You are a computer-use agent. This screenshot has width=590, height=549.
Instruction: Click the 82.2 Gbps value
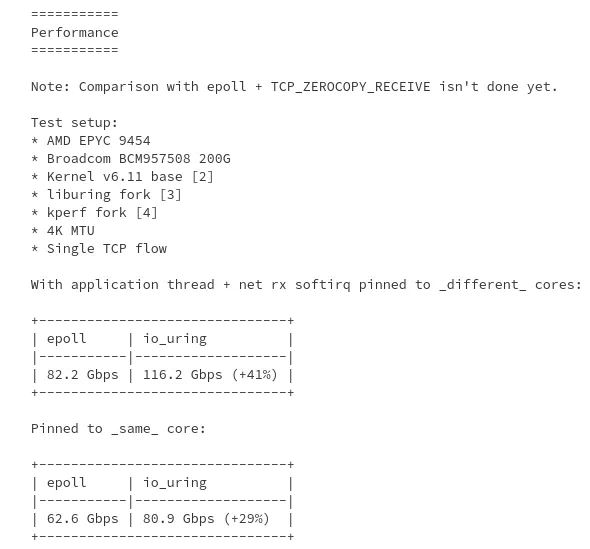82,375
